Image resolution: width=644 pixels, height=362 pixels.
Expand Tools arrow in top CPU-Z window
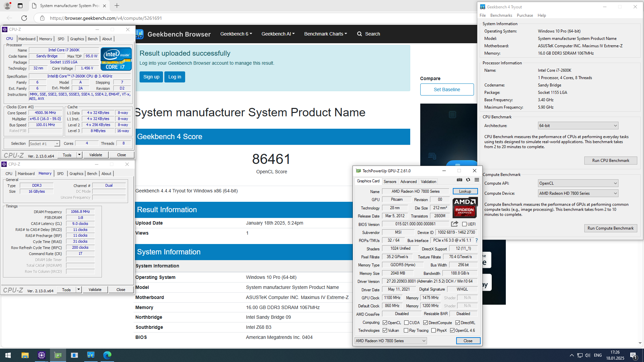[79, 155]
